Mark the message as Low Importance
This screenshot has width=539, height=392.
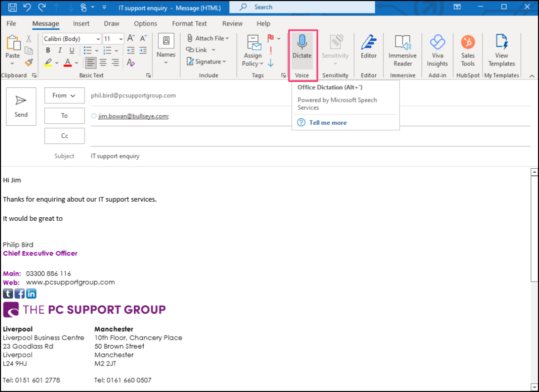coord(271,63)
